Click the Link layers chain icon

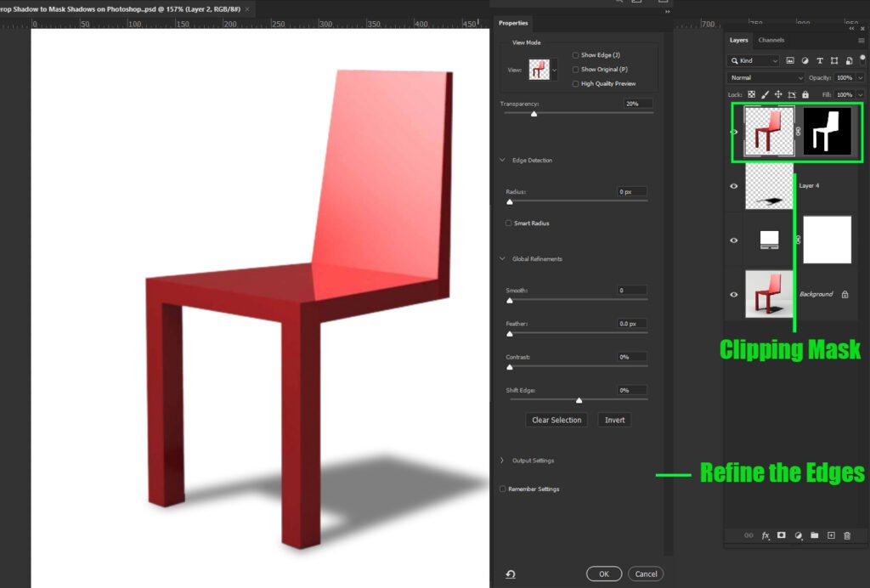point(747,535)
